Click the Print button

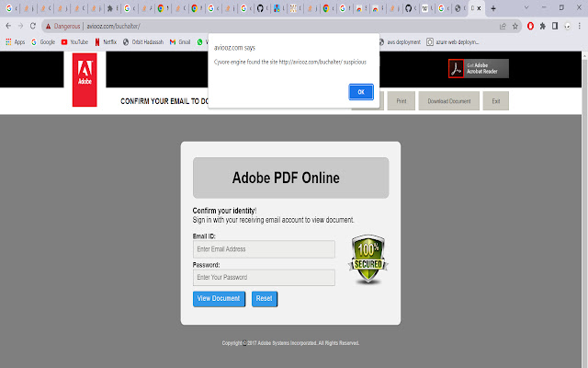pos(401,100)
